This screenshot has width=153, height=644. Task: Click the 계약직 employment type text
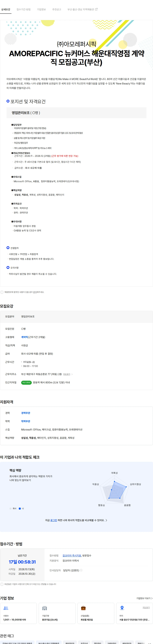(x=24, y=337)
